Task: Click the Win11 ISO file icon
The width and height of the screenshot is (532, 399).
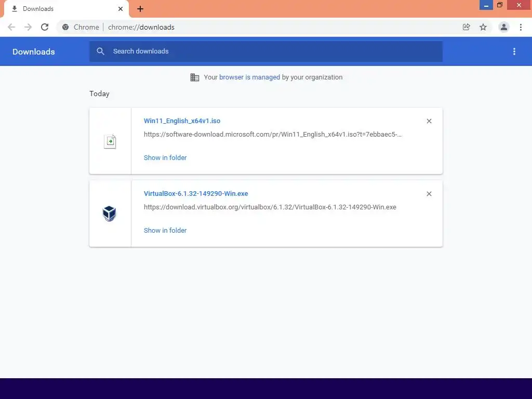Action: tap(110, 141)
